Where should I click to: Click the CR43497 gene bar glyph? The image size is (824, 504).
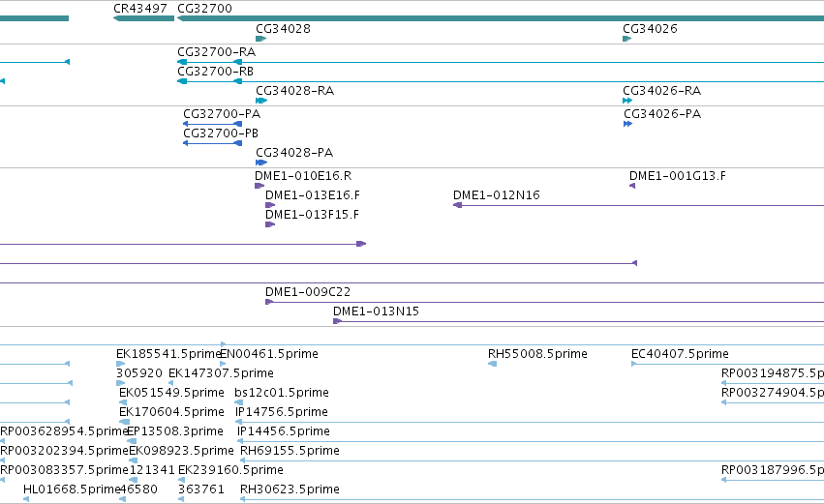pos(143,18)
